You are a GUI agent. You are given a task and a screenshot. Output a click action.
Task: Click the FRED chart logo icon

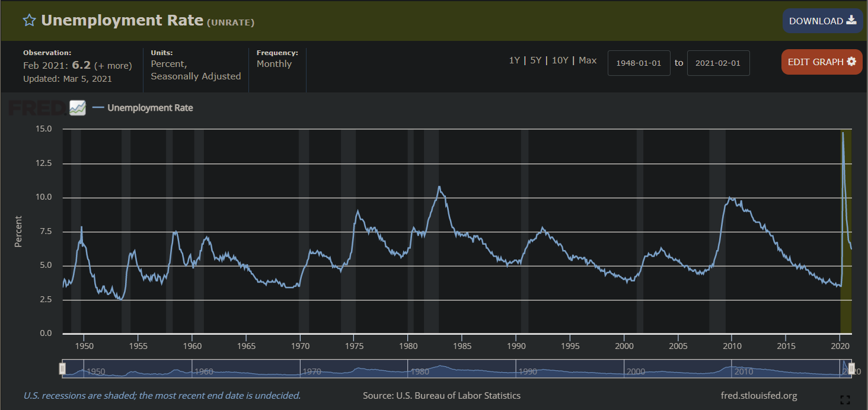pyautogui.click(x=77, y=108)
